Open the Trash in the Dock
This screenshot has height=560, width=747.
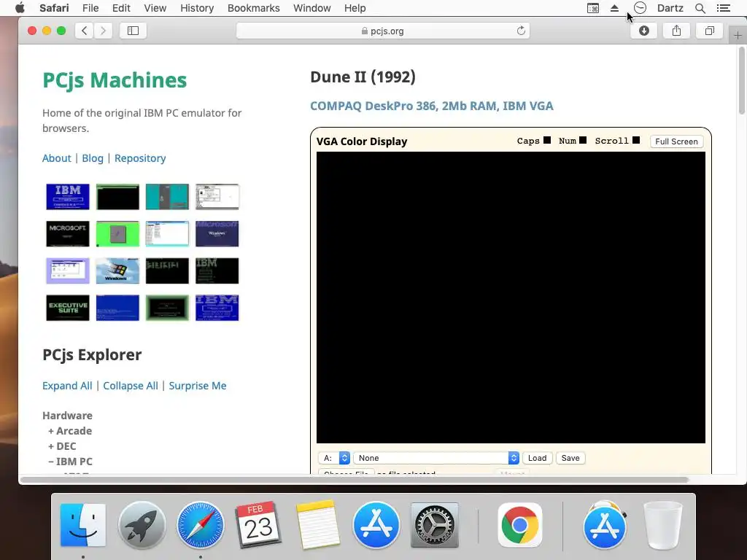pyautogui.click(x=662, y=525)
